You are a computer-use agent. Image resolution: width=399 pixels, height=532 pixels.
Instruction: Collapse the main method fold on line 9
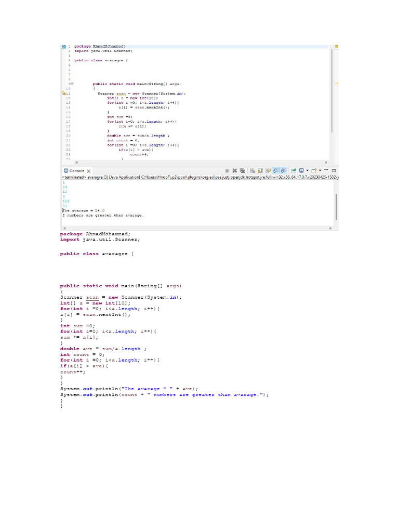[x=72, y=84]
